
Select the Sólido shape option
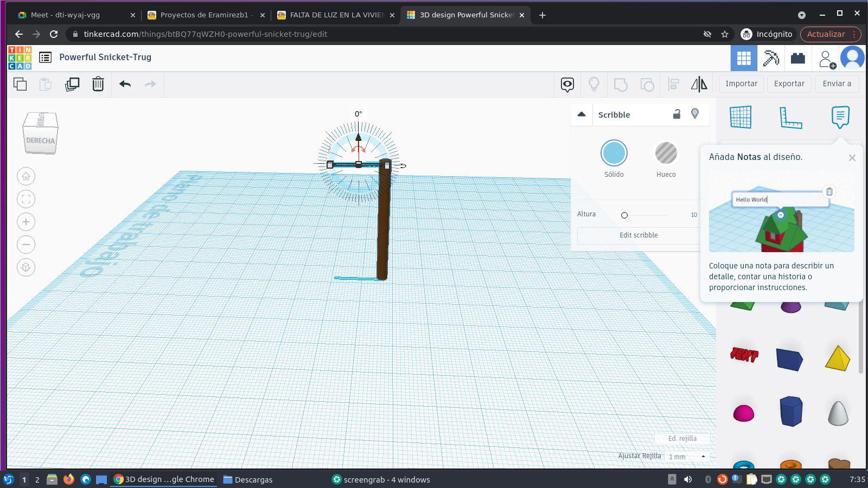(x=614, y=153)
